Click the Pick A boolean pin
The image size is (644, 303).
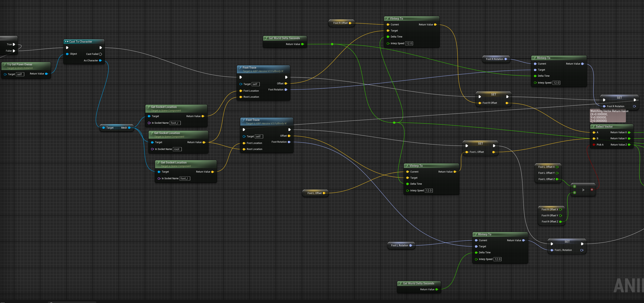594,145
